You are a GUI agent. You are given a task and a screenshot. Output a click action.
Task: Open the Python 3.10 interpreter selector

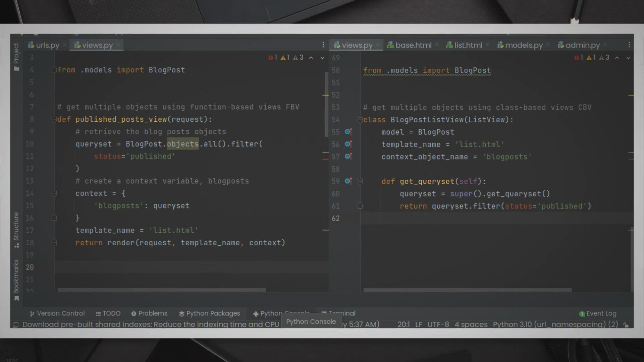click(x=553, y=324)
